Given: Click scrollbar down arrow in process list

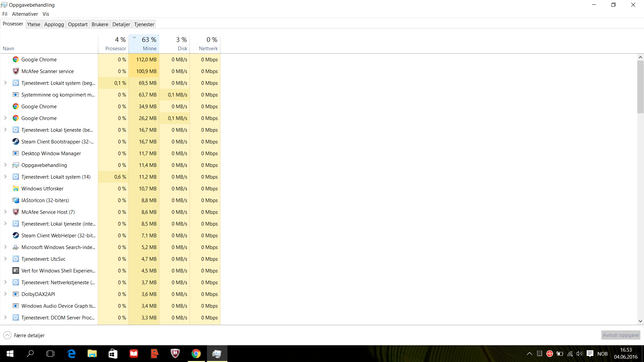Looking at the screenshot, I should pos(640,321).
